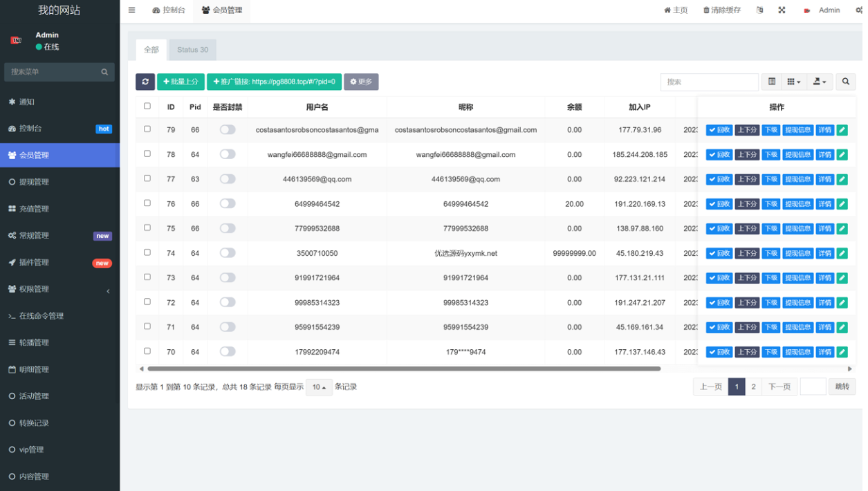
Task: Toggle the sidebar hamburger menu icon
Action: tap(131, 10)
